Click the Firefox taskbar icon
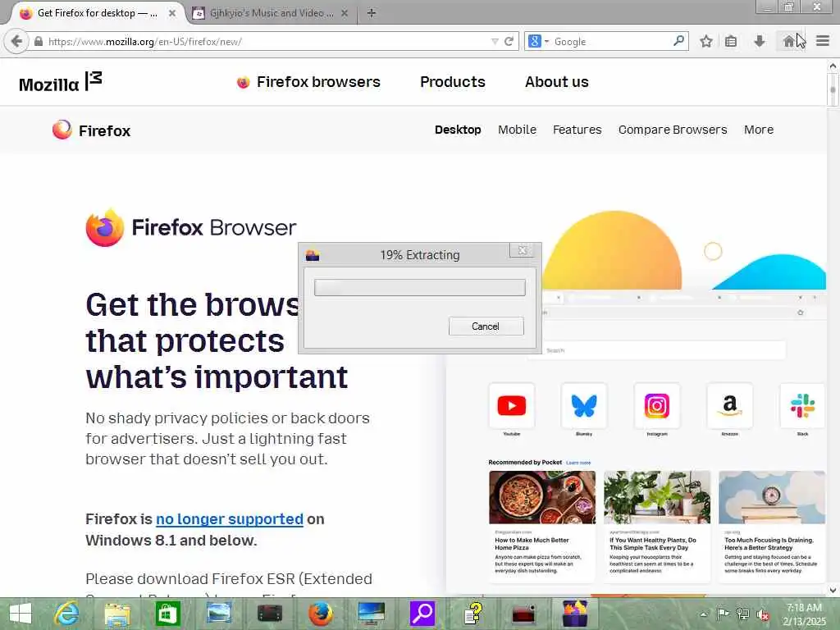Image resolution: width=840 pixels, height=630 pixels. 321,614
